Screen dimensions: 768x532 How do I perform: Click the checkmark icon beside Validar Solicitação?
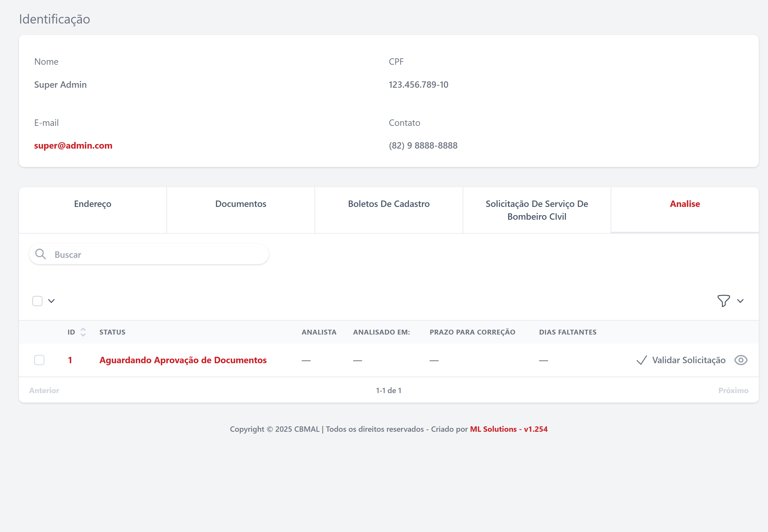click(x=642, y=360)
